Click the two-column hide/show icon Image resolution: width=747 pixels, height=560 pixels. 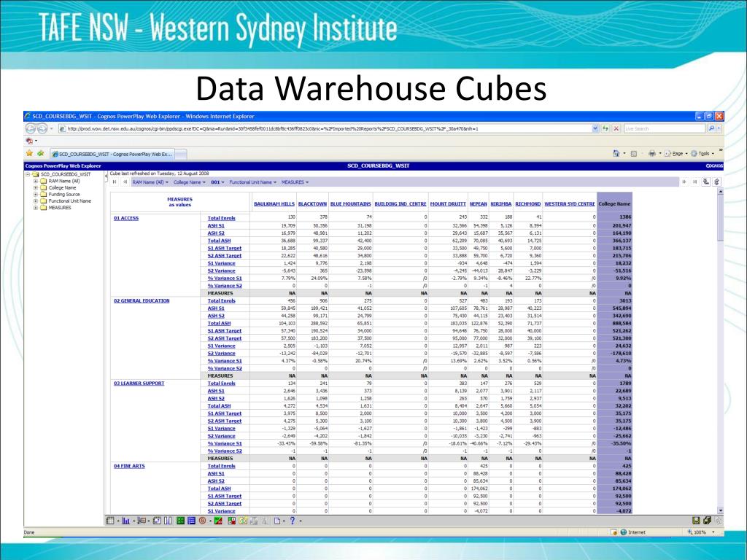pos(168,521)
